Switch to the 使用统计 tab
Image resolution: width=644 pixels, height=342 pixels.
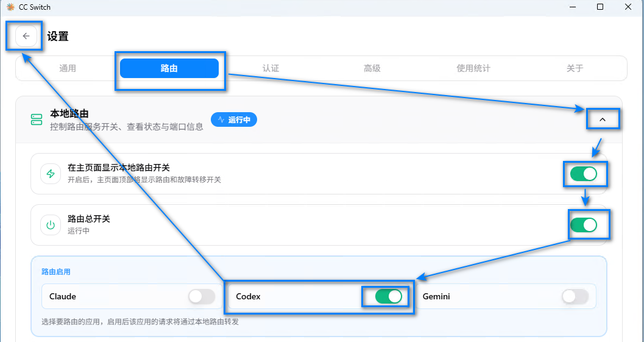pyautogui.click(x=473, y=68)
